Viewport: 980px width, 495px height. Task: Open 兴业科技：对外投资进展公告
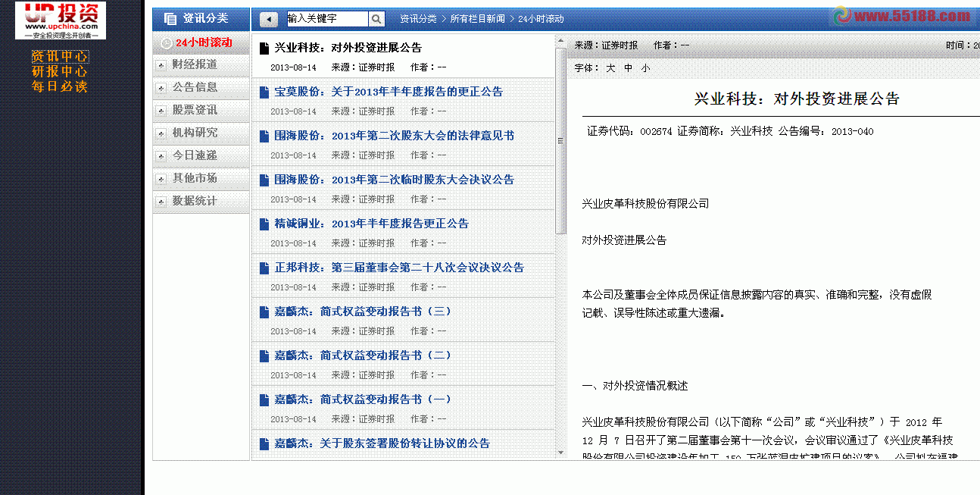pos(348,48)
